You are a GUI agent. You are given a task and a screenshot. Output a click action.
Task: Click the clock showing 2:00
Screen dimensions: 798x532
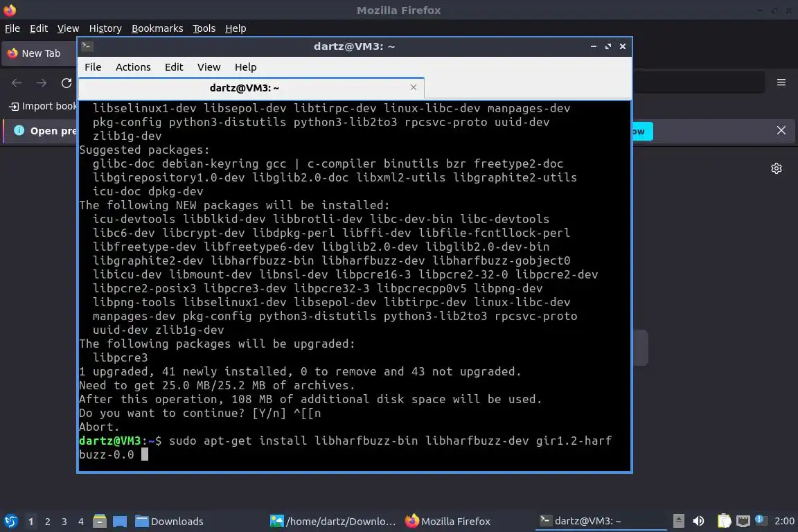(x=784, y=521)
